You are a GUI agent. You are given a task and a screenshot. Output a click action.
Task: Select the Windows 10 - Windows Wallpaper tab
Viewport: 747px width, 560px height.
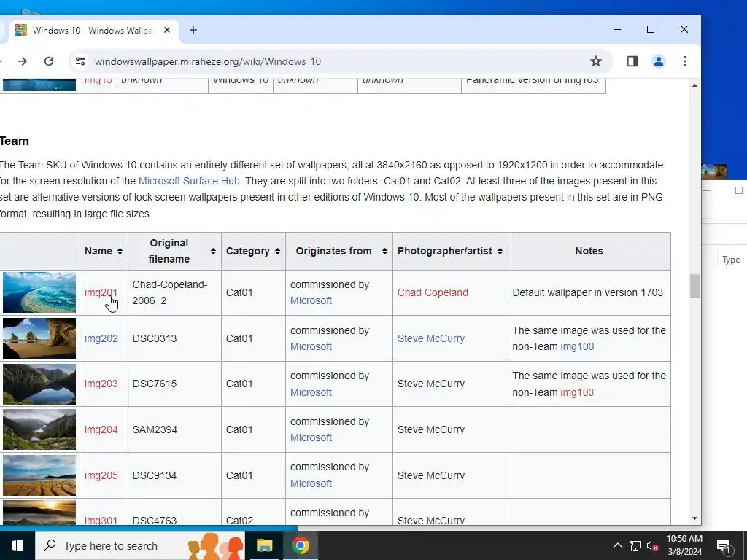[93, 31]
